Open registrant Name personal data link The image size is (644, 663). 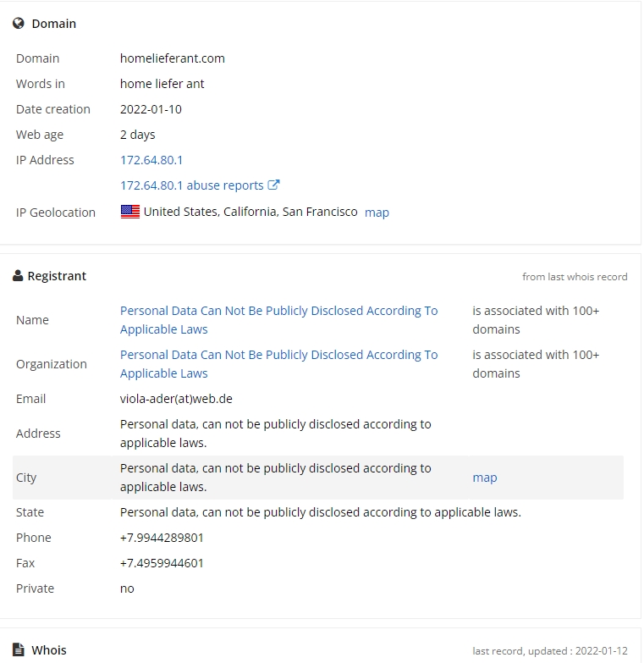tap(279, 320)
